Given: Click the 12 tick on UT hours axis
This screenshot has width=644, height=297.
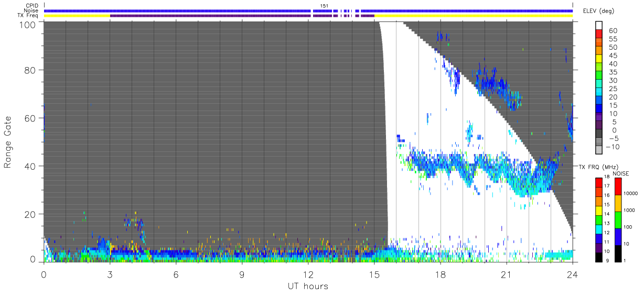Looking at the screenshot, I should (x=308, y=274).
